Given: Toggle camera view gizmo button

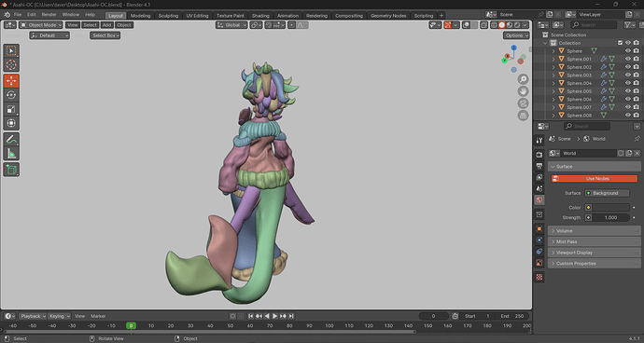Looking at the screenshot, I should 523,103.
